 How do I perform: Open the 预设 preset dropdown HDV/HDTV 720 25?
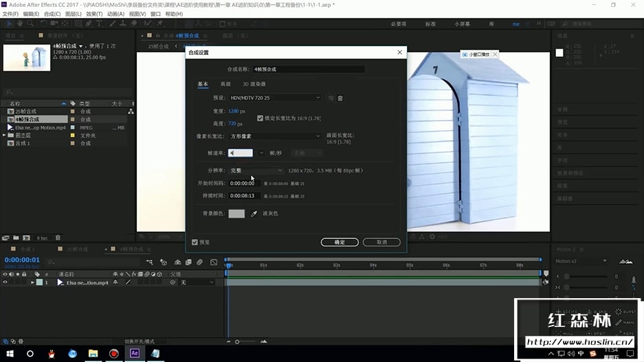click(x=275, y=98)
